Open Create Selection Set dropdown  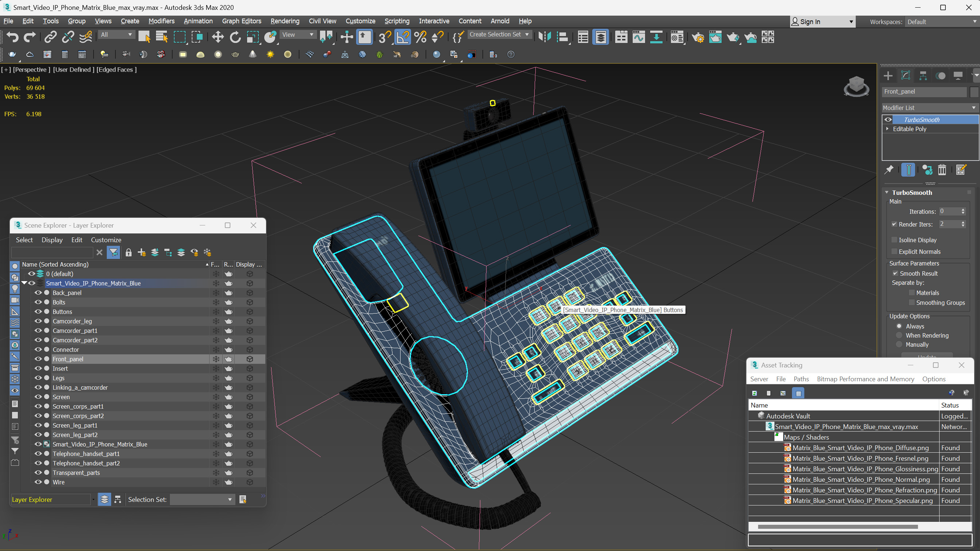point(498,34)
